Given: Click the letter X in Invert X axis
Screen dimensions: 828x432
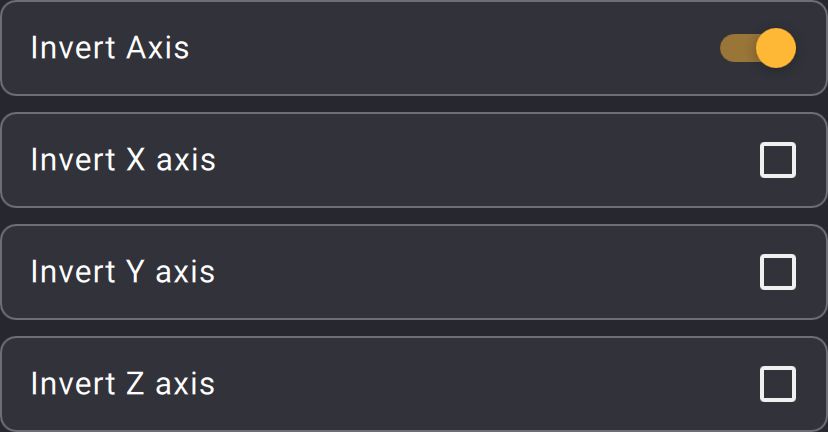Looking at the screenshot, I should (135, 160).
